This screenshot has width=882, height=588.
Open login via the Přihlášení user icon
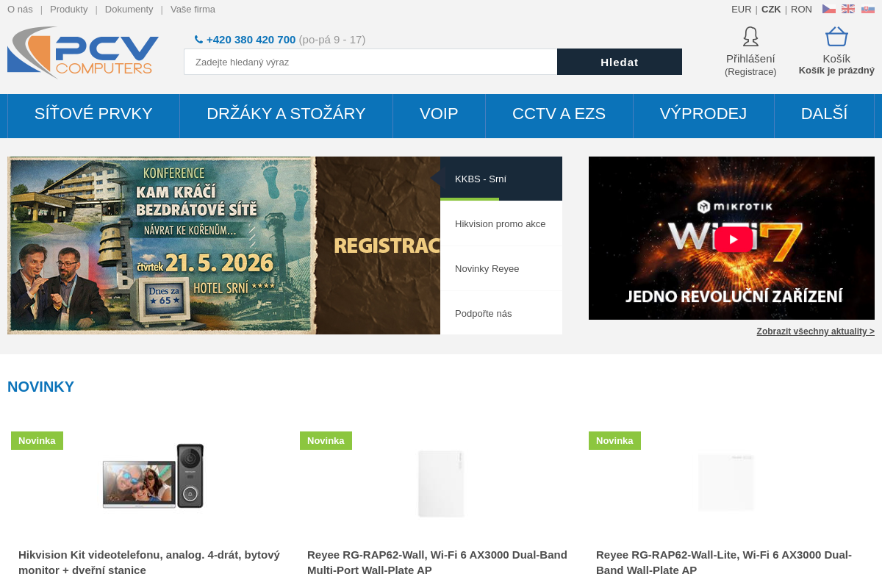750,36
